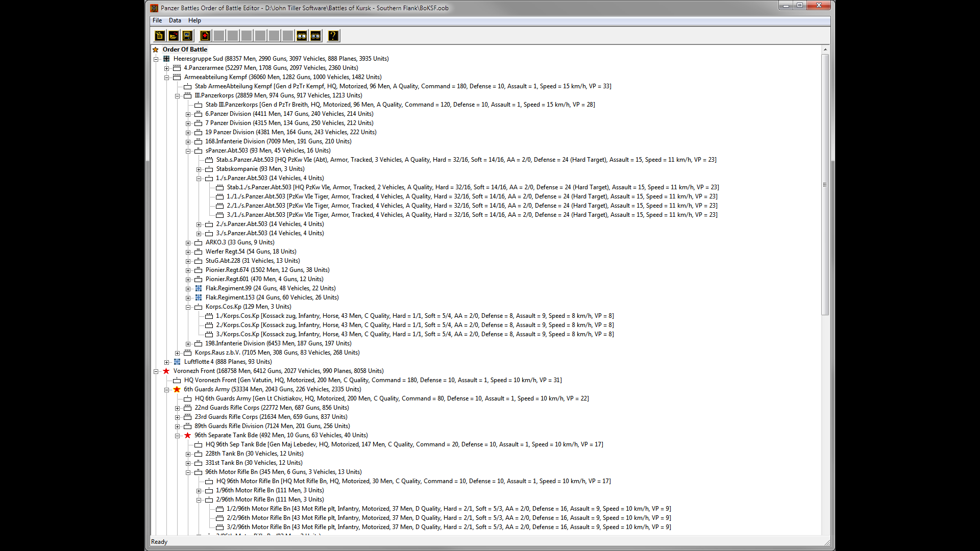Viewport: 980px width, 551px height.
Task: Click the star icon of 6th Guards Army
Action: pos(177,389)
